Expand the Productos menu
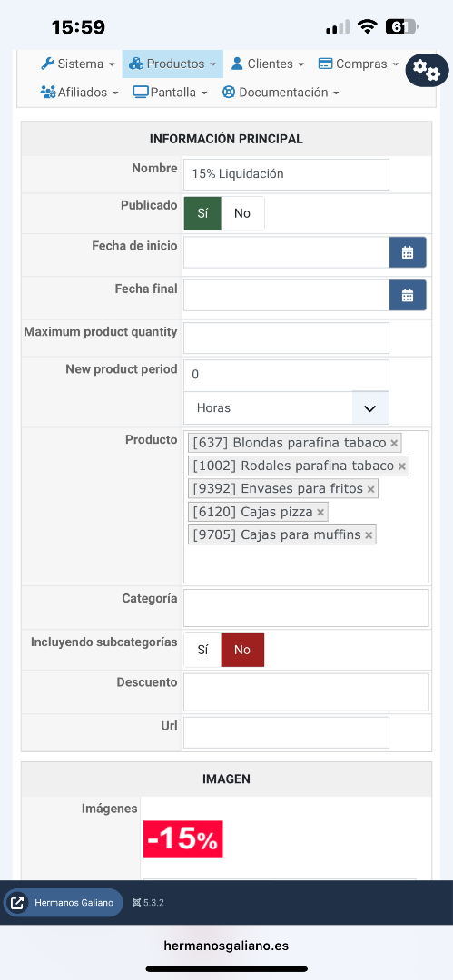Viewport: 453px width, 980px height. point(172,64)
